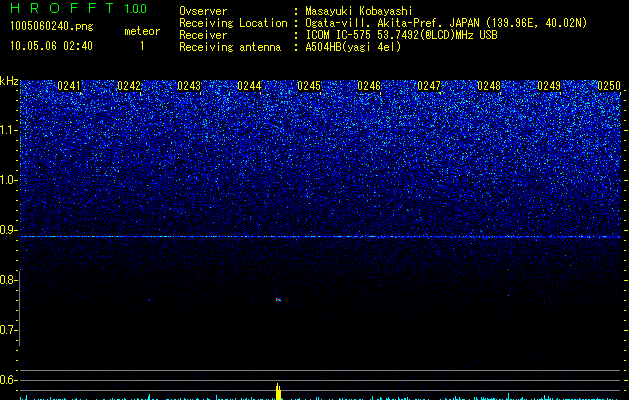Click the horizontal carrier line near 0.89 kHz
This screenshot has height=400, width=629.
[x=320, y=237]
